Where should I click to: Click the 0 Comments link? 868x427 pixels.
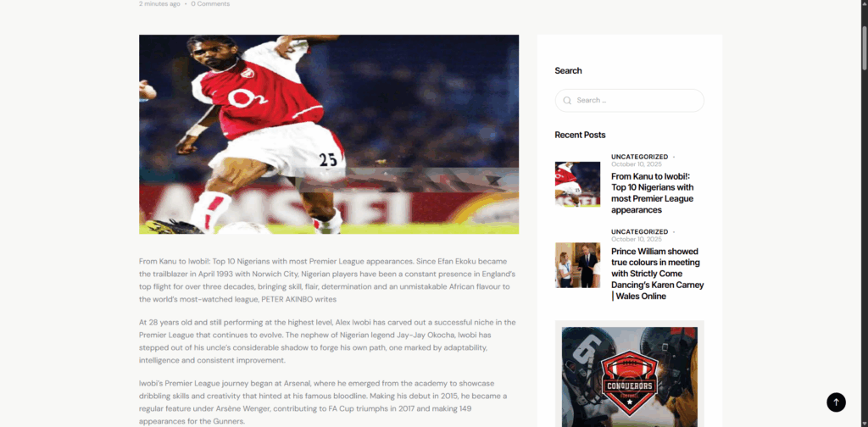tap(210, 4)
